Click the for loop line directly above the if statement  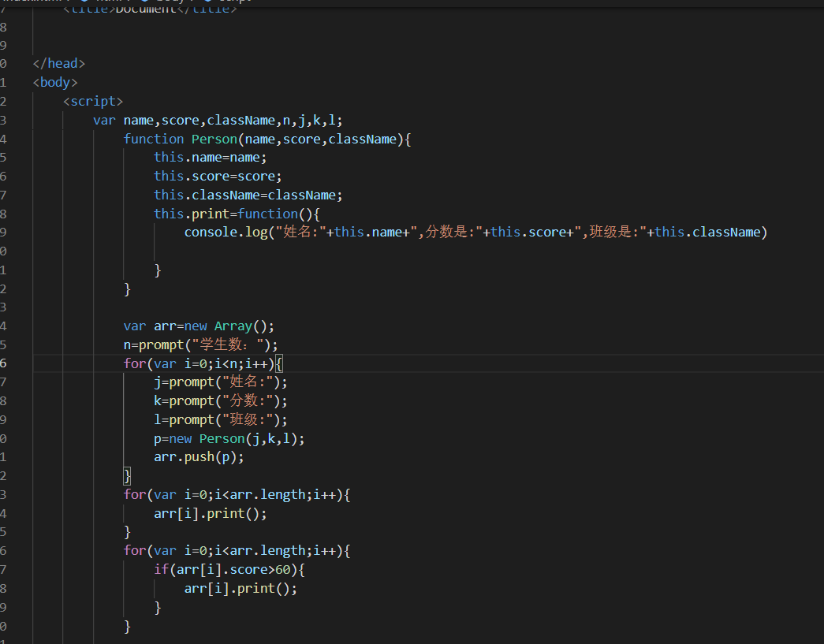click(x=237, y=551)
